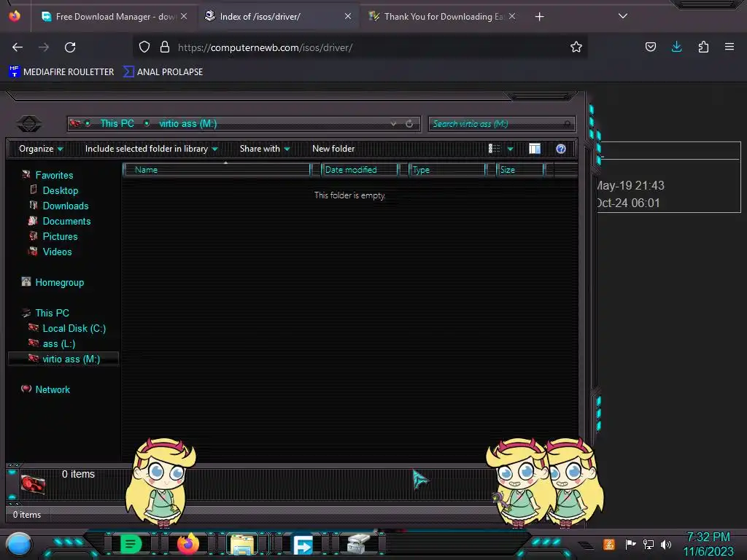
Task: Click the site padlock icon
Action: 164,47
